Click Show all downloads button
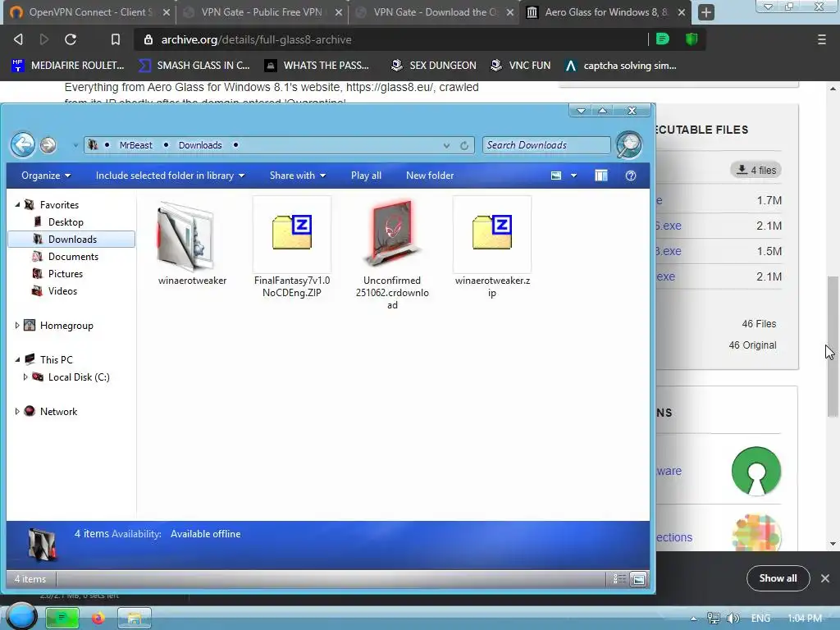 click(x=778, y=578)
